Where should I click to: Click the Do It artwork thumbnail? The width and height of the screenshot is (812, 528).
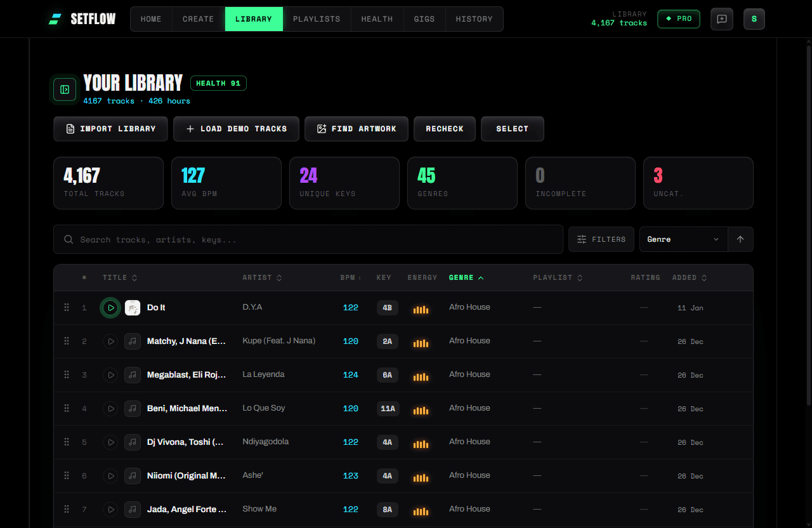point(133,308)
